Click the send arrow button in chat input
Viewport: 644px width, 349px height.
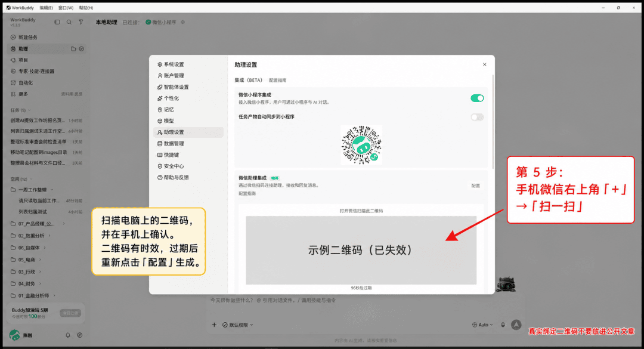[516, 325]
